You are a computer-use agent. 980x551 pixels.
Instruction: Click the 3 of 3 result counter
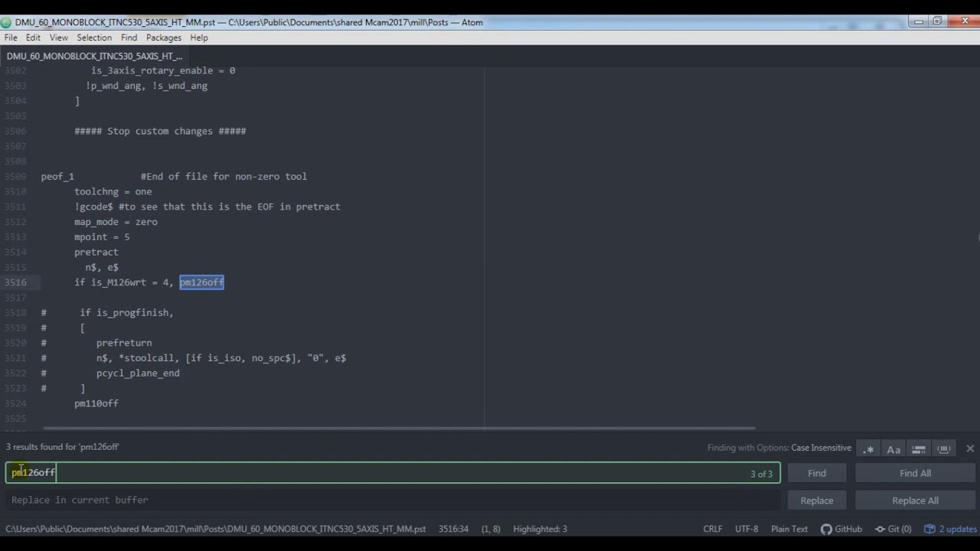click(761, 474)
